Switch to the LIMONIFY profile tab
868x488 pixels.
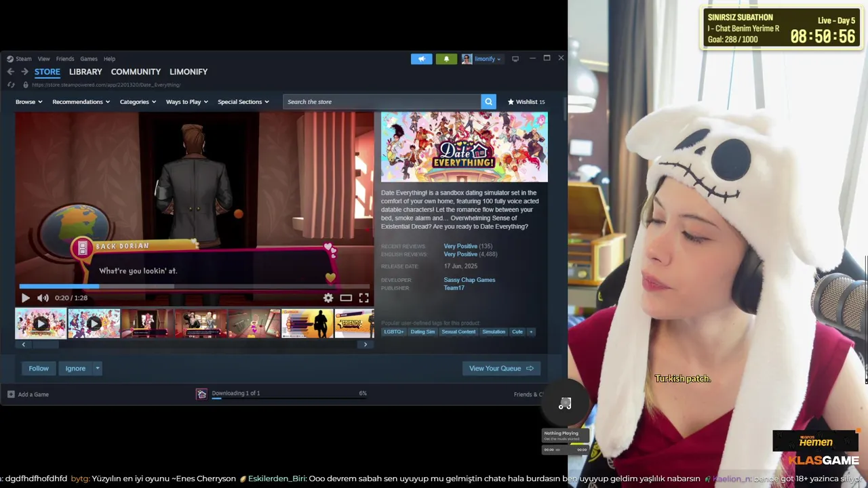coord(189,72)
